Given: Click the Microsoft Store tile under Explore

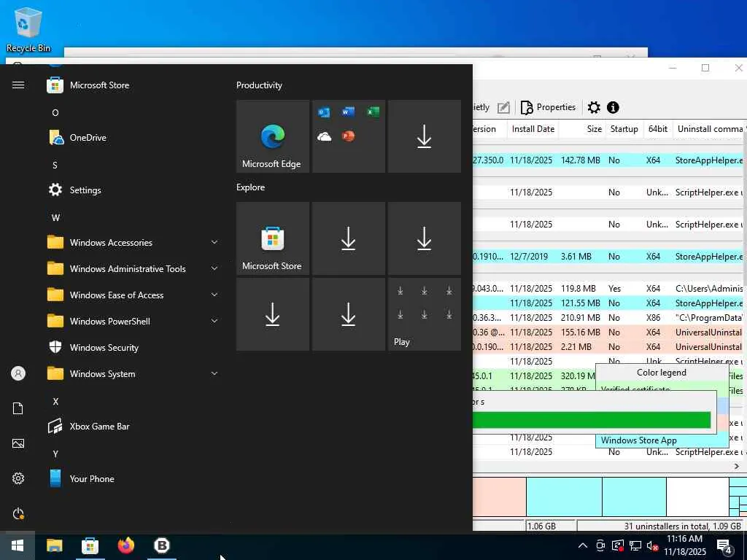Looking at the screenshot, I should coord(273,238).
